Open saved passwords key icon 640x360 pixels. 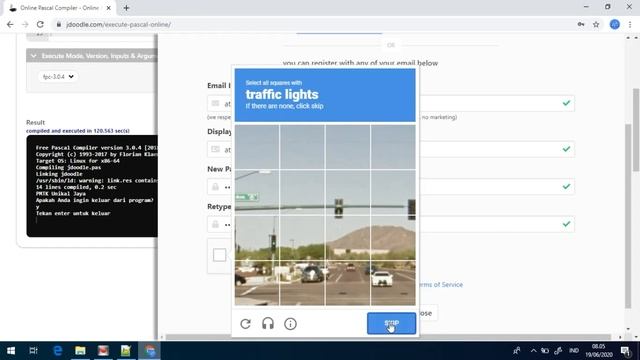point(581,24)
